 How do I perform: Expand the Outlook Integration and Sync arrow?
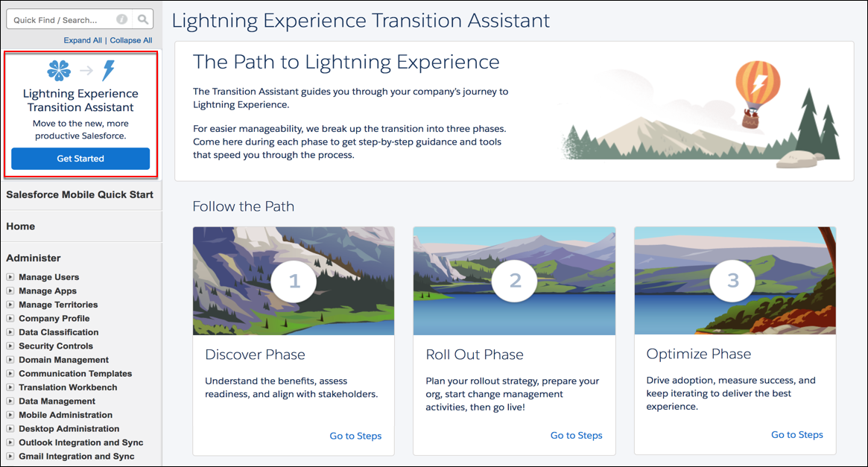tap(10, 442)
